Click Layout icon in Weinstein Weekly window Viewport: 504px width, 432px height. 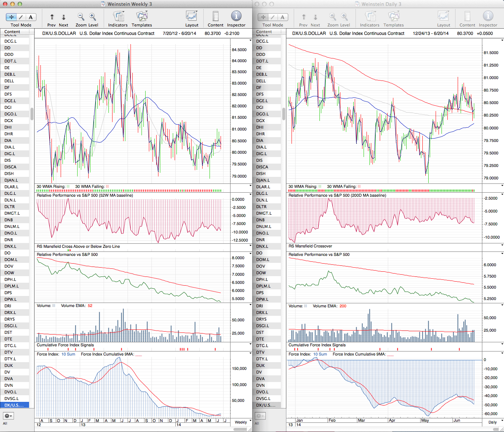[192, 17]
